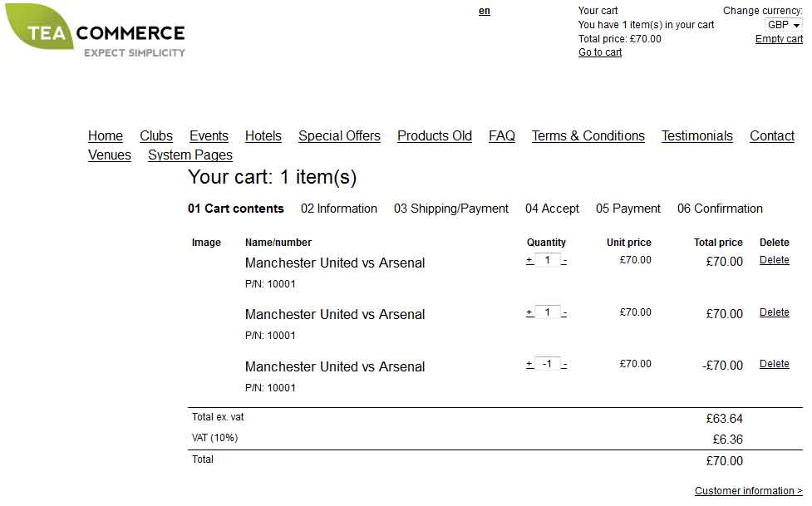Open the Terms & Conditions page
The width and height of the screenshot is (812, 506).
coord(588,135)
